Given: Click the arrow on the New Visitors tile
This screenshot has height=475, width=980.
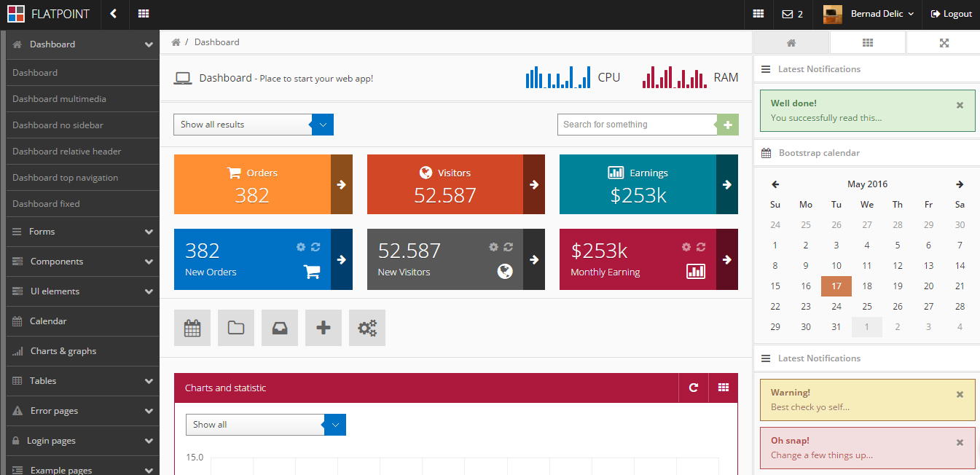Looking at the screenshot, I should (534, 259).
